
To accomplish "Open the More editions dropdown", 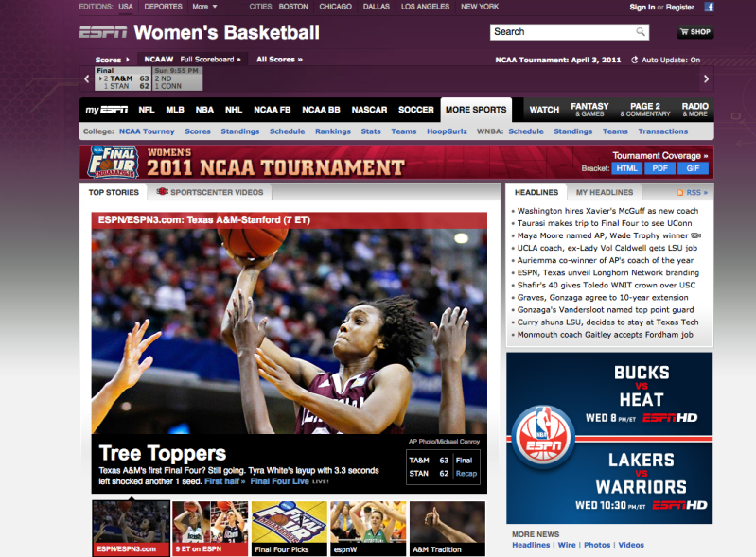I will [x=203, y=7].
